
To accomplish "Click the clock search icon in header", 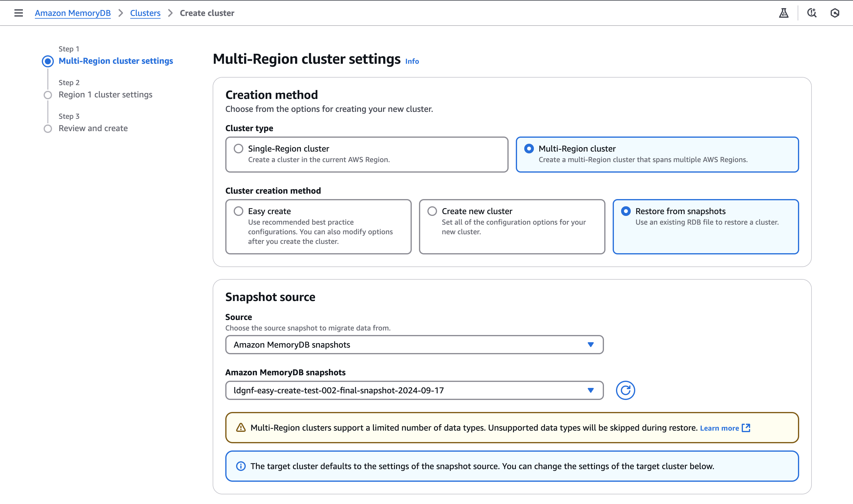I will [x=811, y=13].
